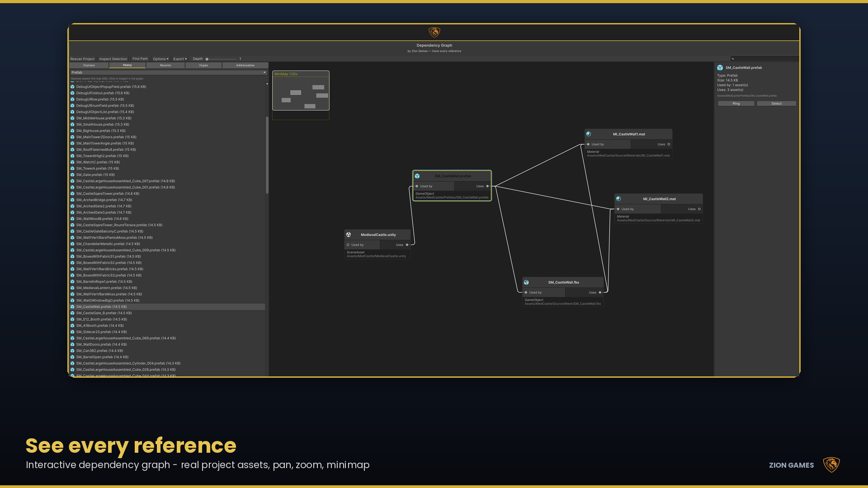The width and height of the screenshot is (868, 488).
Task: Click the Select button in the inspector
Action: click(777, 103)
